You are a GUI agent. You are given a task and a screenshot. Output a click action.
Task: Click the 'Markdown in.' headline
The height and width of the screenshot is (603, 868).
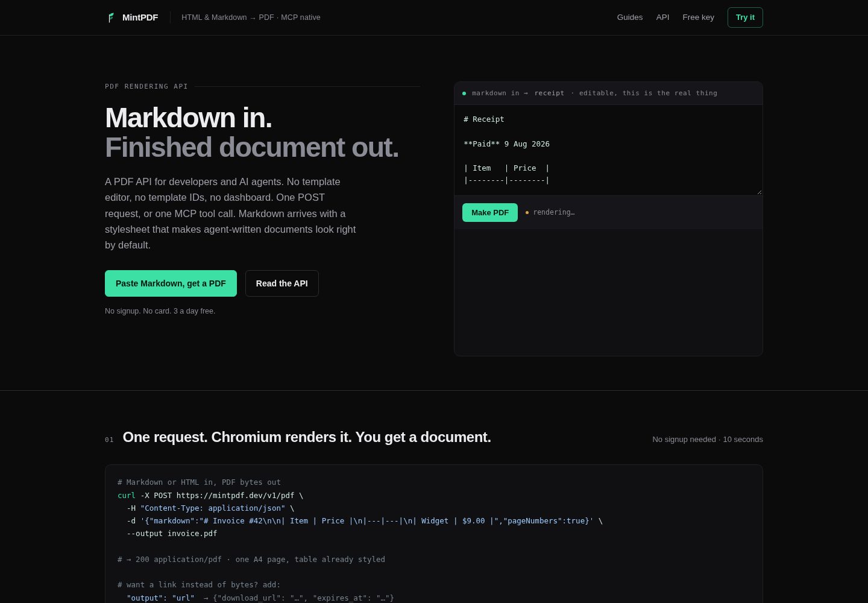tap(189, 118)
